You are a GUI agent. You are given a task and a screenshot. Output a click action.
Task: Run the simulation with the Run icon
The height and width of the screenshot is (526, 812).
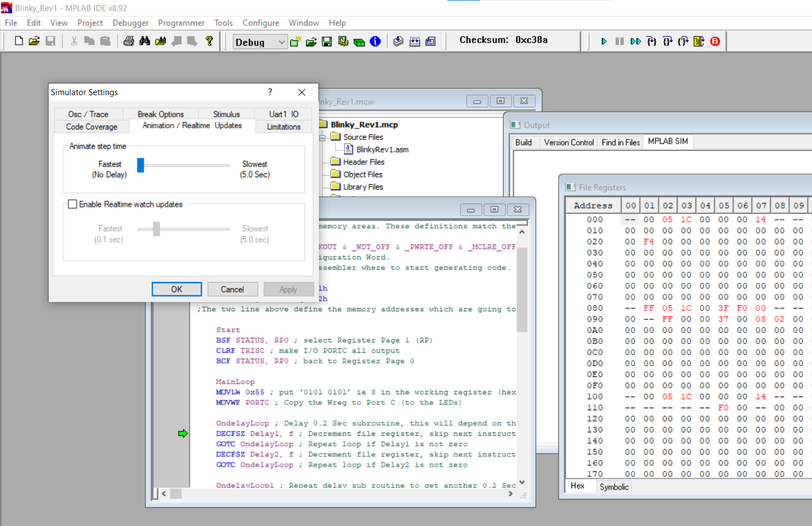(604, 41)
